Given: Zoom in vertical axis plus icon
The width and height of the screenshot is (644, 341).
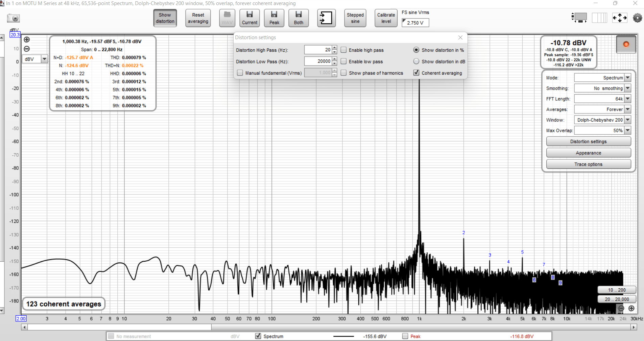Looking at the screenshot, I should 27,40.
